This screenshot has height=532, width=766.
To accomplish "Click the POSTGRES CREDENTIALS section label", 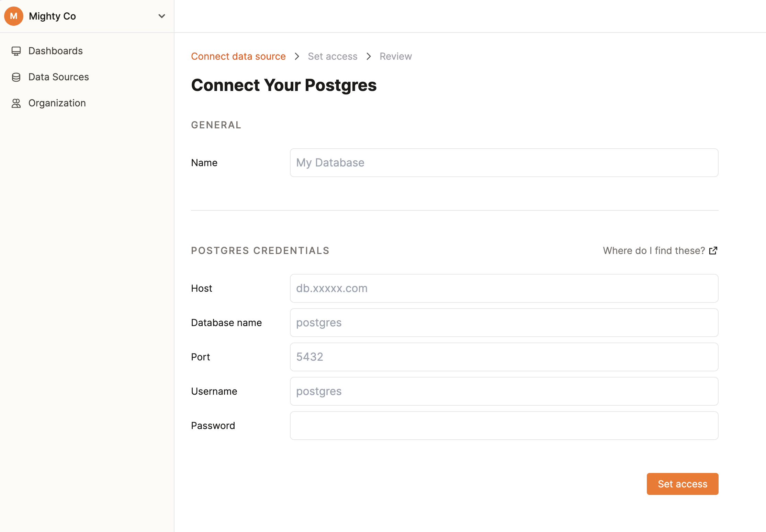I will click(260, 251).
